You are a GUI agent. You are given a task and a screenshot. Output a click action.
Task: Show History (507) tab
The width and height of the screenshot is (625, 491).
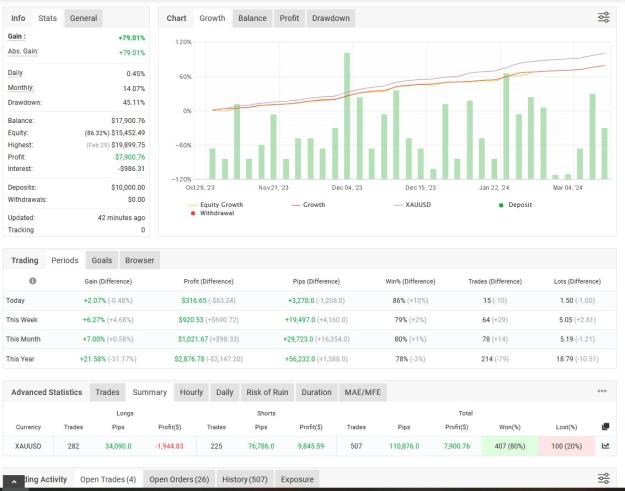(x=245, y=479)
